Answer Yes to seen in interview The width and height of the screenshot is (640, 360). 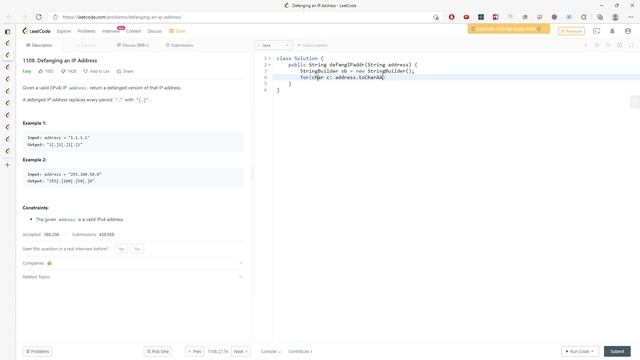[121, 249]
